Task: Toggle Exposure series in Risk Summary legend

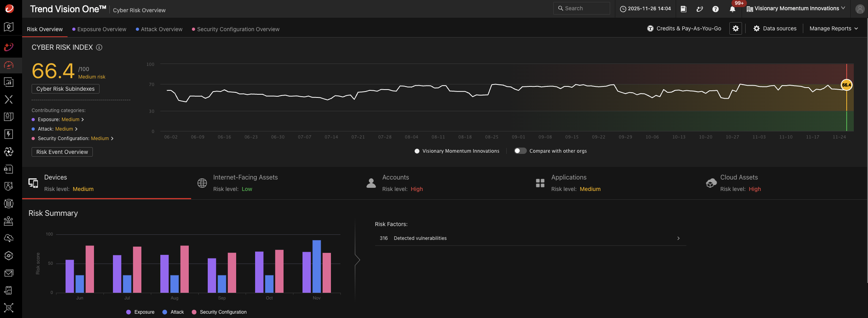Action: 140,312
